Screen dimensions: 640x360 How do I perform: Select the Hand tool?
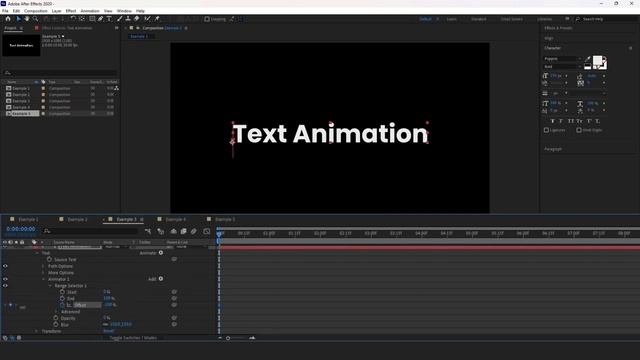tap(27, 19)
